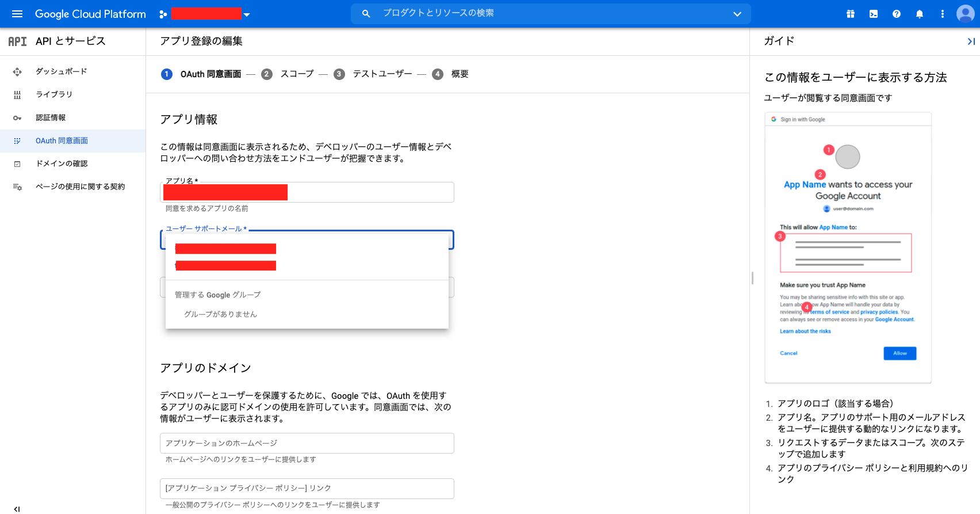Click the OAuth consent screen sidebar icon
Image resolution: width=980 pixels, height=514 pixels.
(x=17, y=141)
